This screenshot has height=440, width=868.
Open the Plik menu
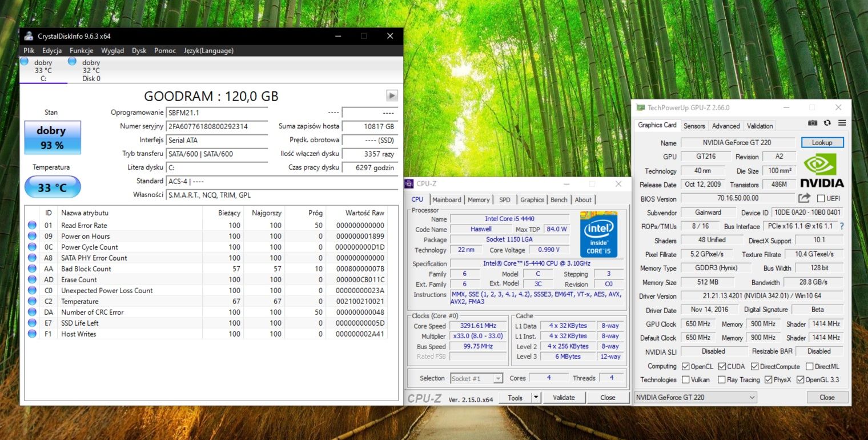(29, 50)
